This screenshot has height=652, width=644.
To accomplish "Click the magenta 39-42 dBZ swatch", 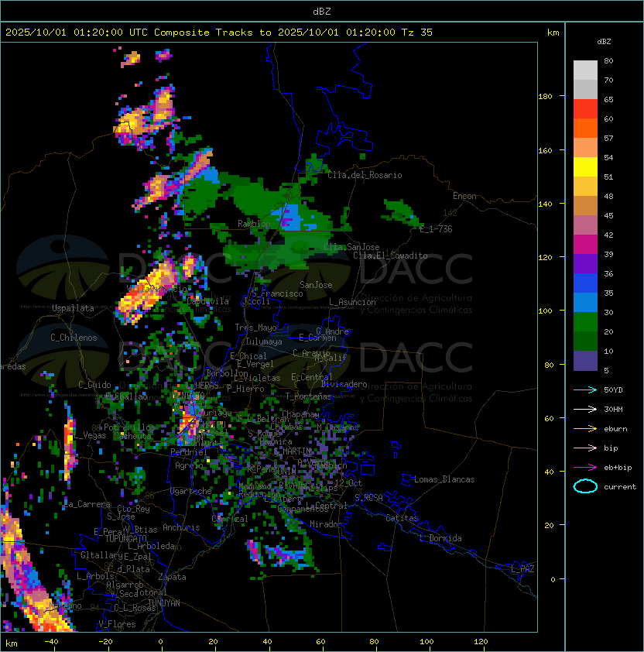I will (x=585, y=245).
